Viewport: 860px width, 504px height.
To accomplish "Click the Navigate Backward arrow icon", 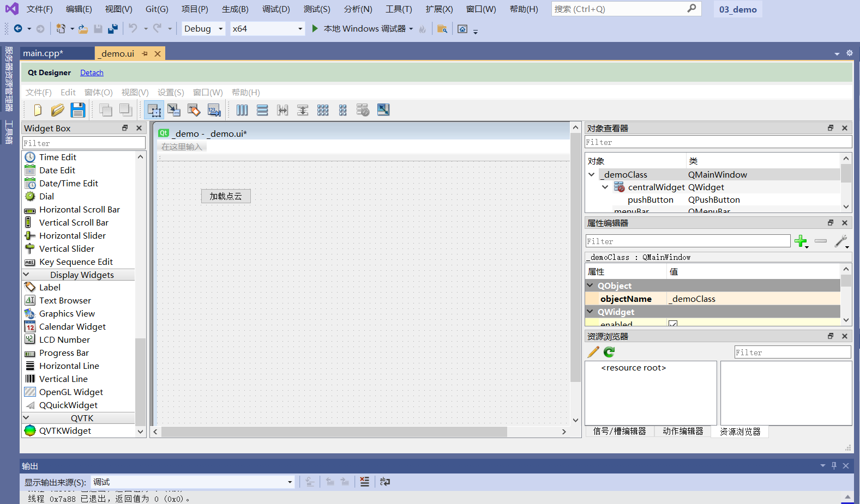I will (18, 28).
